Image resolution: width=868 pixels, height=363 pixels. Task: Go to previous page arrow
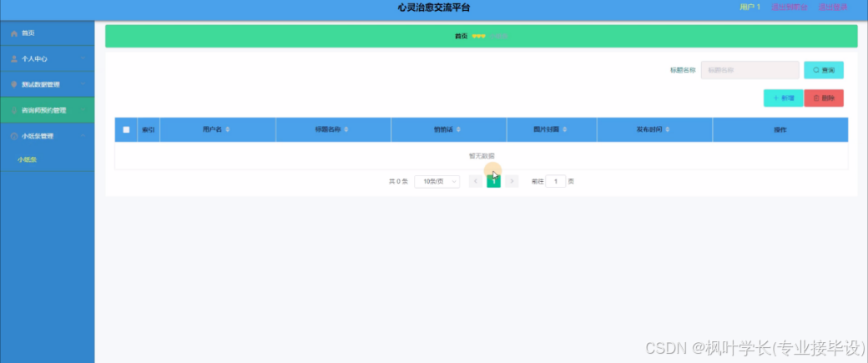tap(475, 181)
